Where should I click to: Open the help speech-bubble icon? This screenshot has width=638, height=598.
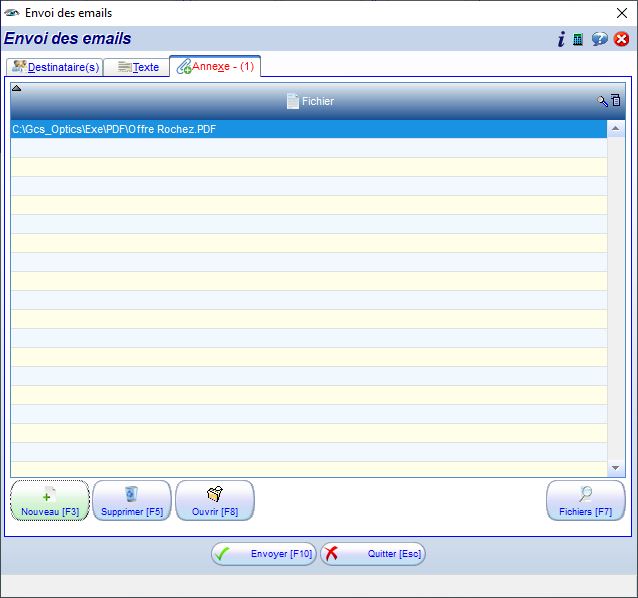tap(600, 39)
